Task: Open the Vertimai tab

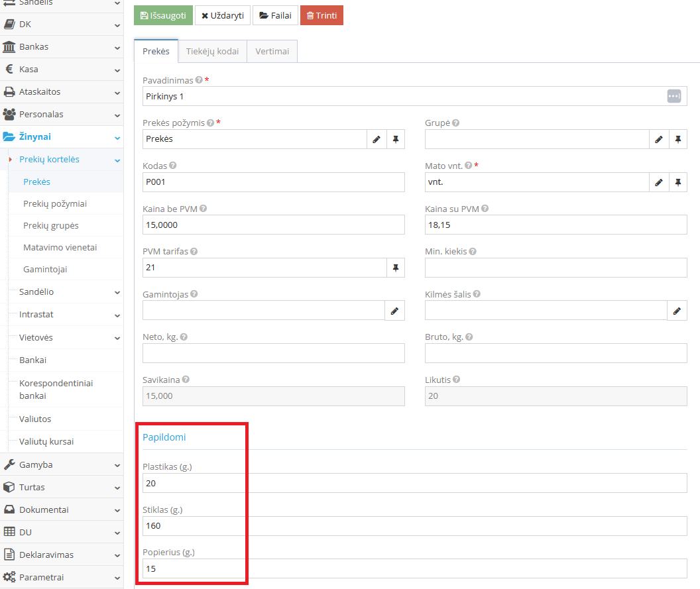Action: 272,52
